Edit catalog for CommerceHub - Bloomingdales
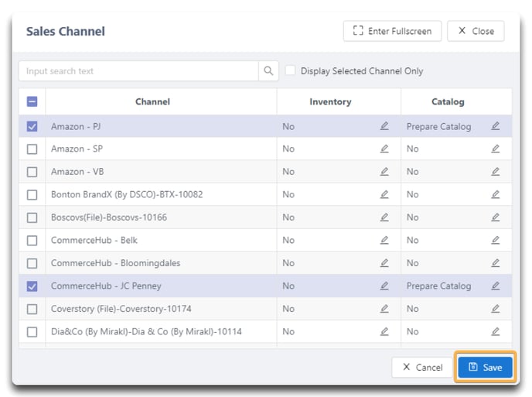This screenshot has width=532, height=397. 496,263
